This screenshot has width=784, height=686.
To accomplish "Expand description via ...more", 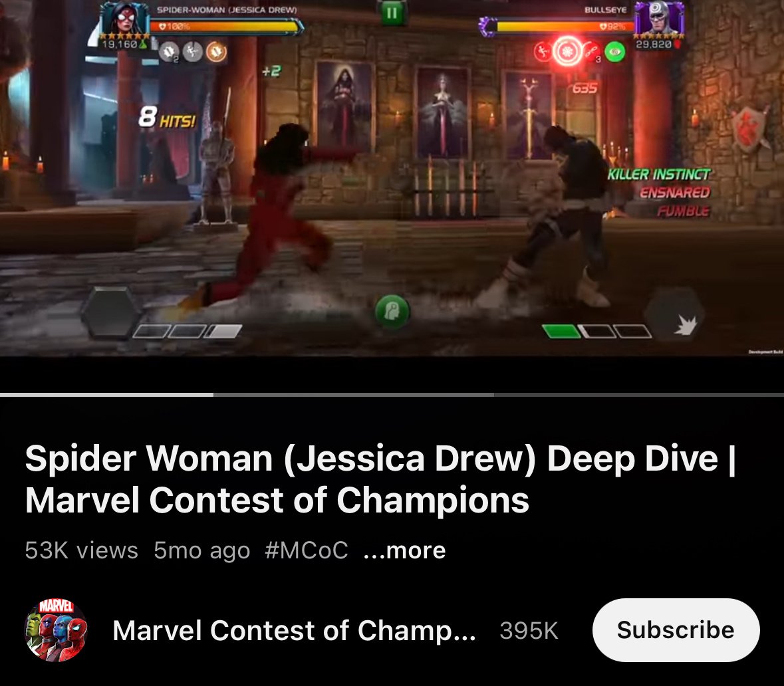I will [x=404, y=550].
